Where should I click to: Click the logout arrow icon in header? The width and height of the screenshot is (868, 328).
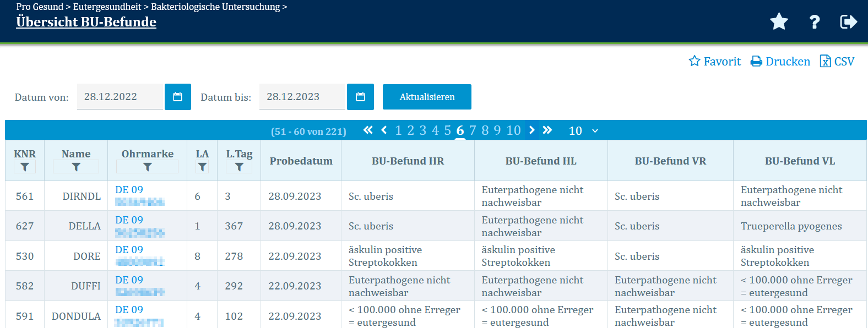tap(848, 22)
